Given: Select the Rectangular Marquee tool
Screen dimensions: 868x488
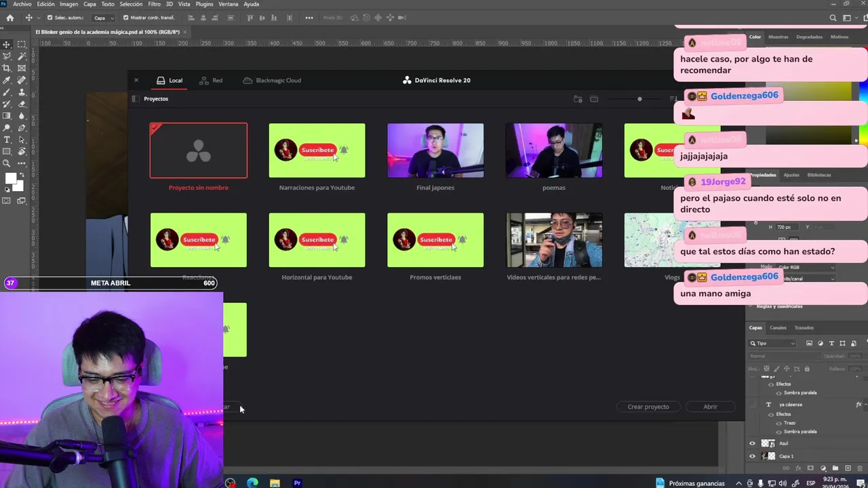Looking at the screenshot, I should point(22,44).
